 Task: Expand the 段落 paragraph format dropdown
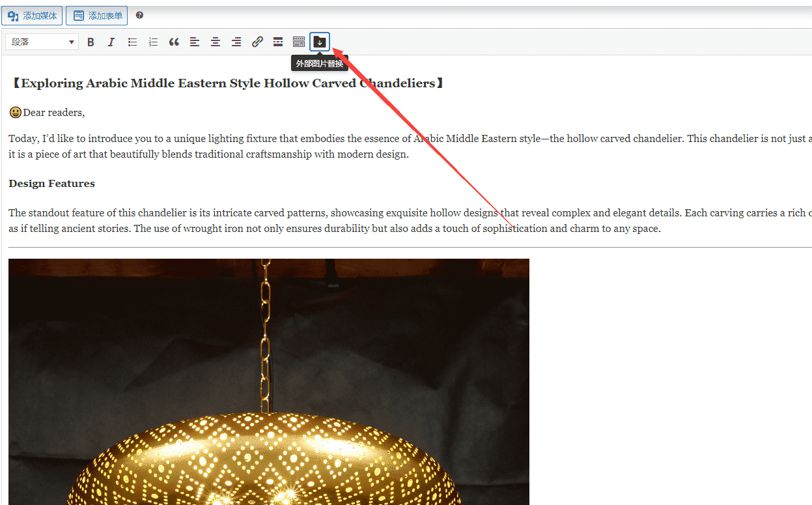tap(42, 42)
